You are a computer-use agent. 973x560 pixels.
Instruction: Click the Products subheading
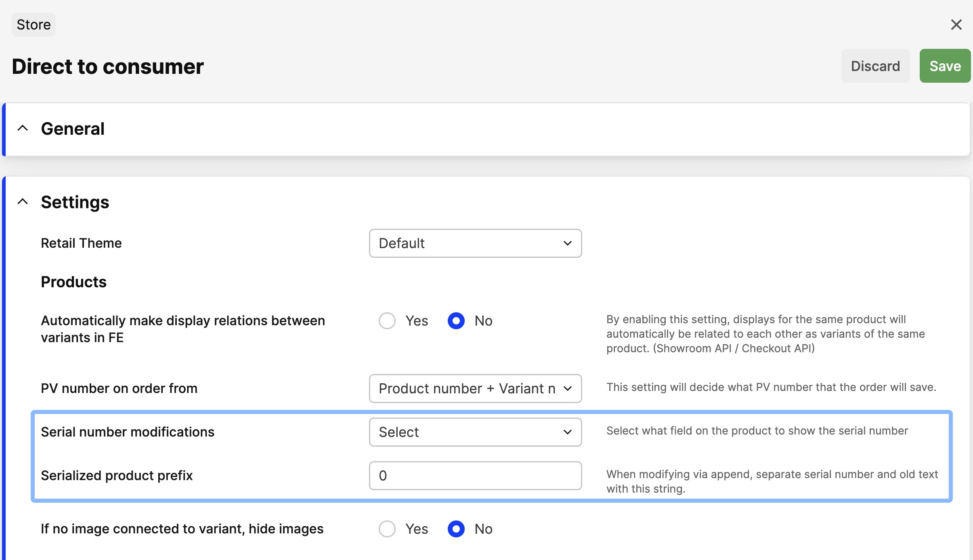(74, 282)
